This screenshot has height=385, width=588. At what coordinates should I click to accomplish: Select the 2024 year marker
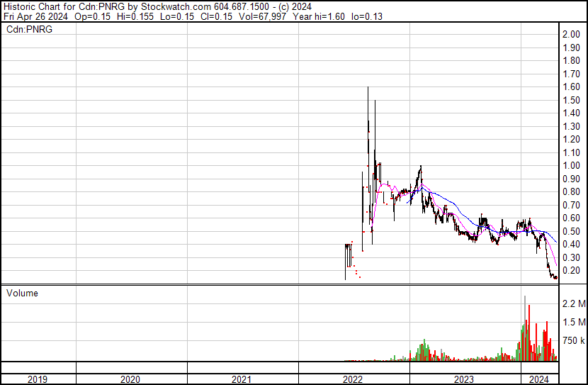click(x=538, y=379)
